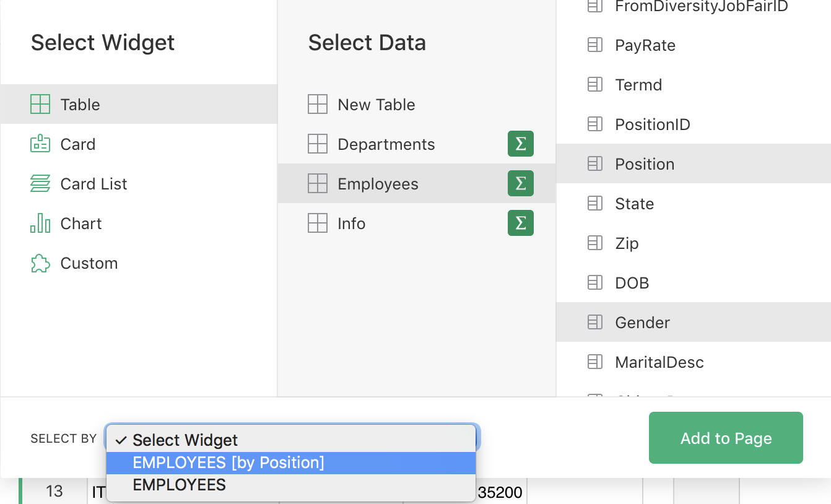This screenshot has width=831, height=504.
Task: Select the Employees table as data
Action: click(378, 184)
